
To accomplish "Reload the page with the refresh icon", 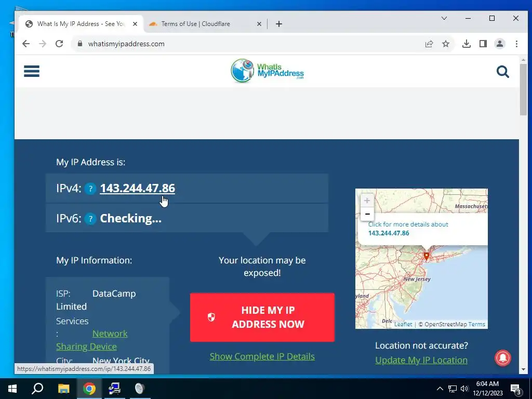I will pos(59,44).
